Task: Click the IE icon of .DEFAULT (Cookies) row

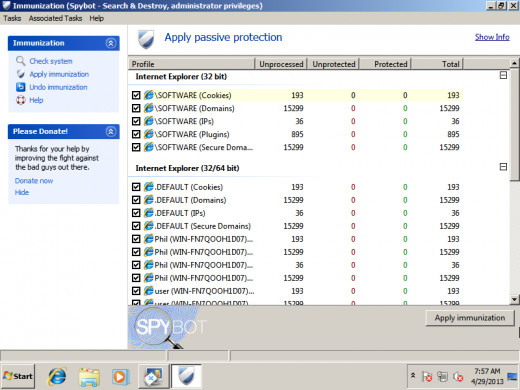Action: coord(149,187)
